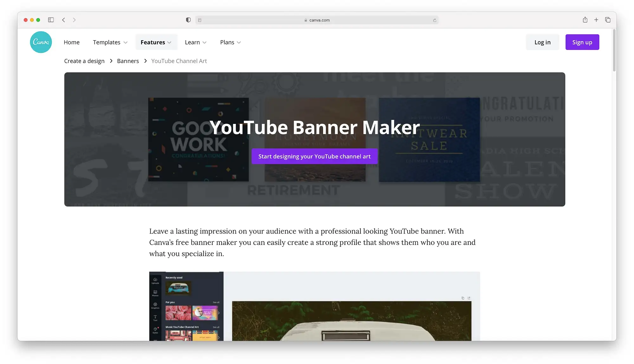This screenshot has height=364, width=634.
Task: Click the shield/privacy icon in address bar
Action: click(188, 20)
